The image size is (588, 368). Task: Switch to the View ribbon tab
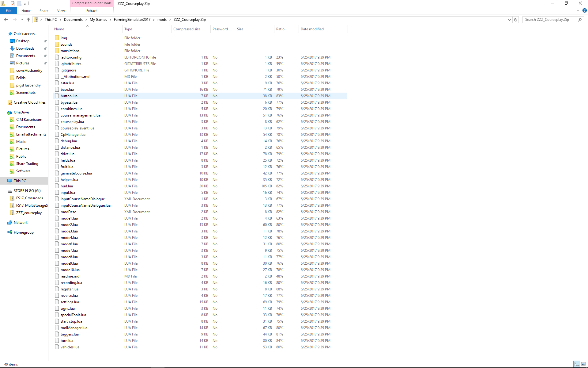61,10
